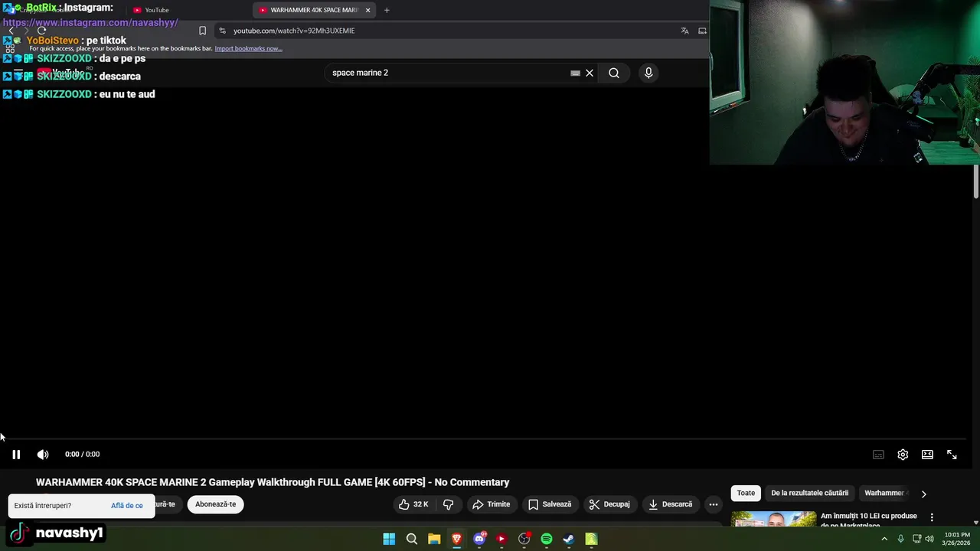Image resolution: width=980 pixels, height=551 pixels.
Task: Open File Explorer from taskbar
Action: point(434,539)
